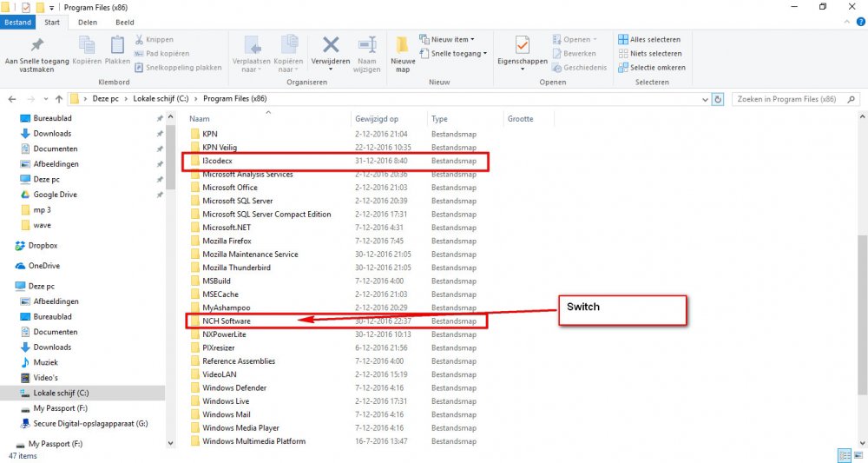Click the up arrow navigation button
The width and height of the screenshot is (868, 463).
[x=58, y=99]
